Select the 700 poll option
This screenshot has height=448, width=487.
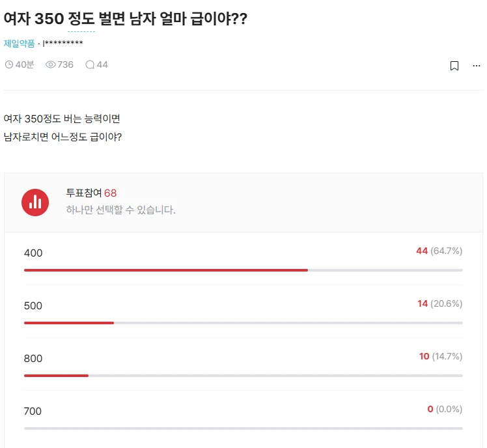244,417
